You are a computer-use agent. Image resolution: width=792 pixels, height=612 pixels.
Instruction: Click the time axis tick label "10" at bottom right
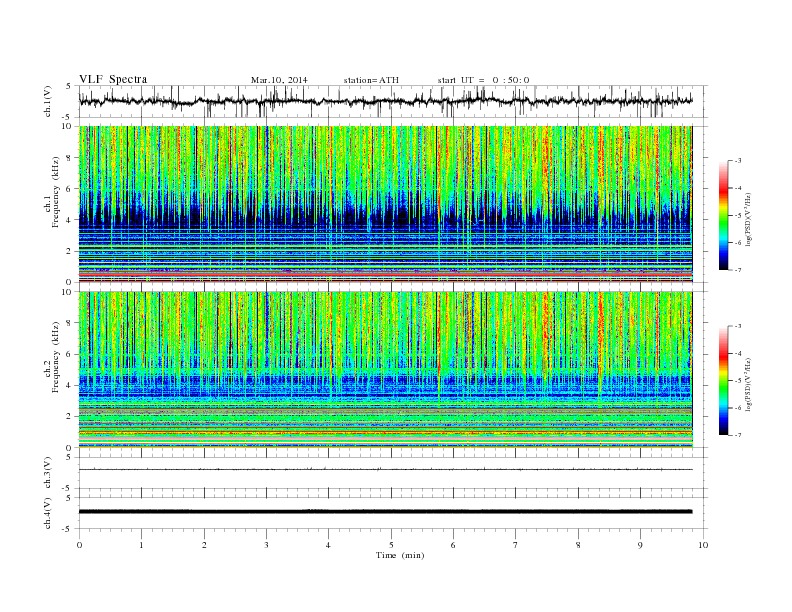click(703, 545)
